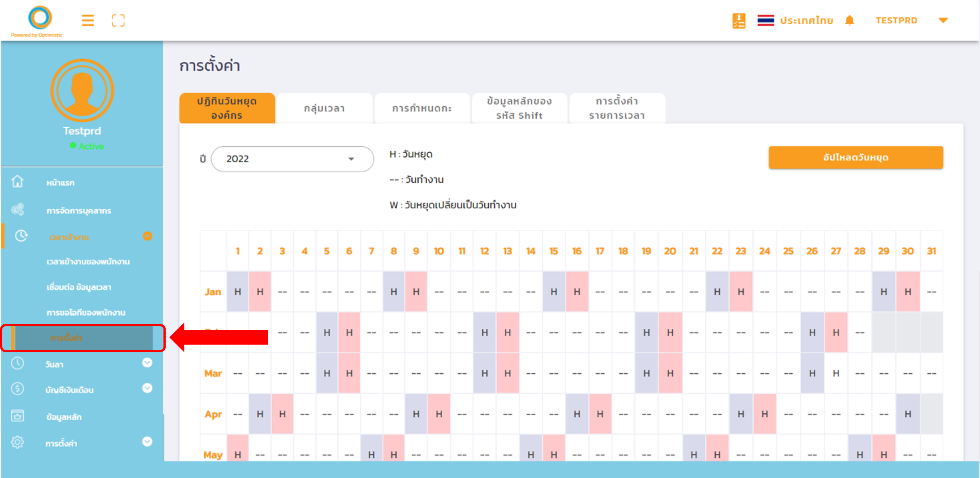Open the notification bell
The image size is (980, 478).
(849, 21)
